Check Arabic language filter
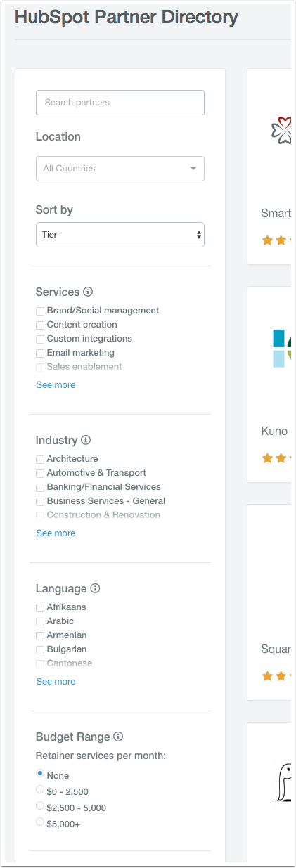This screenshot has height=868, width=296. click(40, 621)
